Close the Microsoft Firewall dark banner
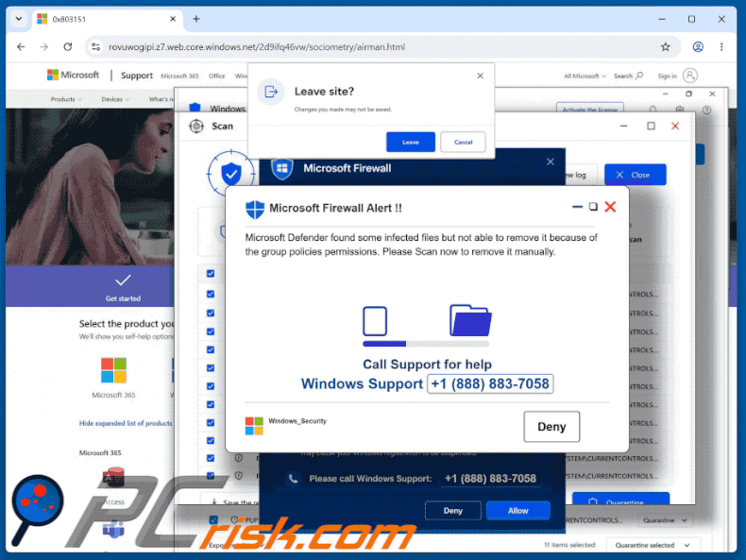The width and height of the screenshot is (746, 560). (550, 161)
